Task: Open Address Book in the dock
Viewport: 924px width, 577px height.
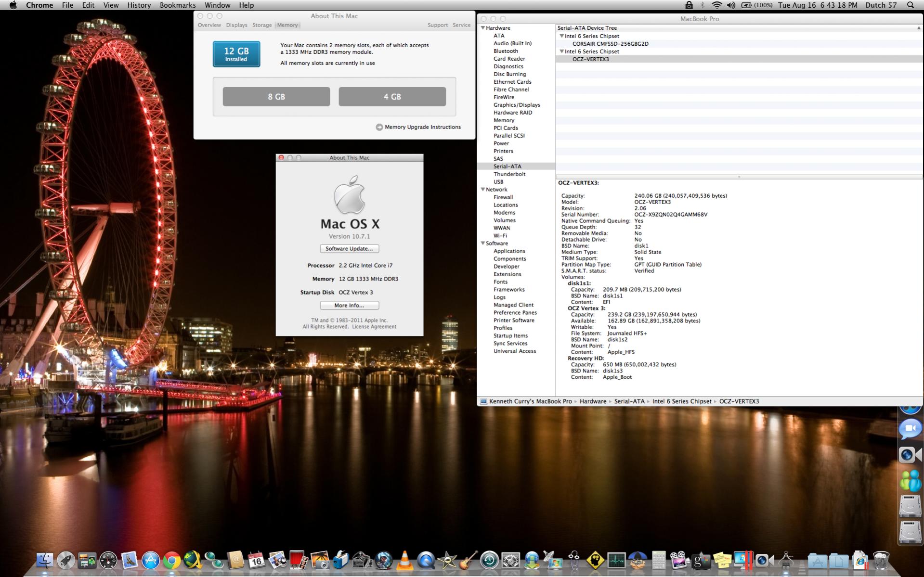Action: pos(235,561)
